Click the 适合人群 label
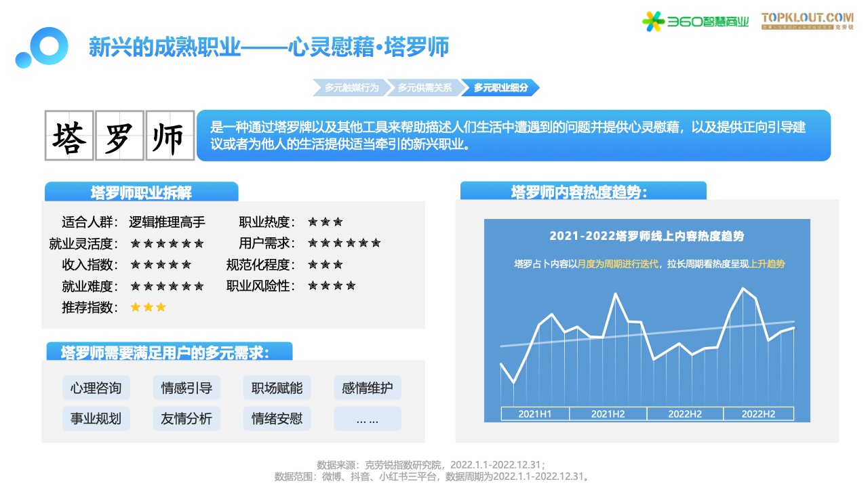Viewport: 868px width, 488px height. (90, 222)
